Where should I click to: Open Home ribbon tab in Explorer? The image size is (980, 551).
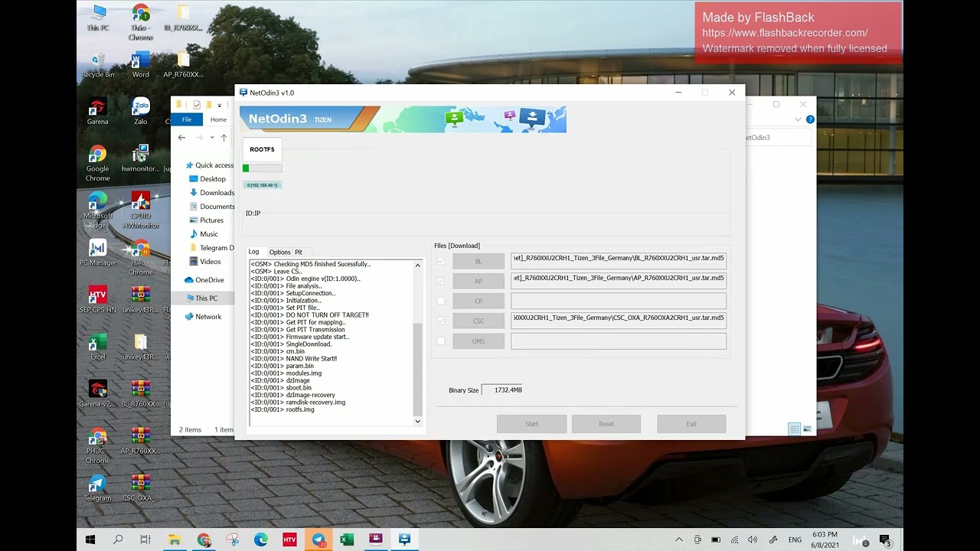tap(218, 119)
